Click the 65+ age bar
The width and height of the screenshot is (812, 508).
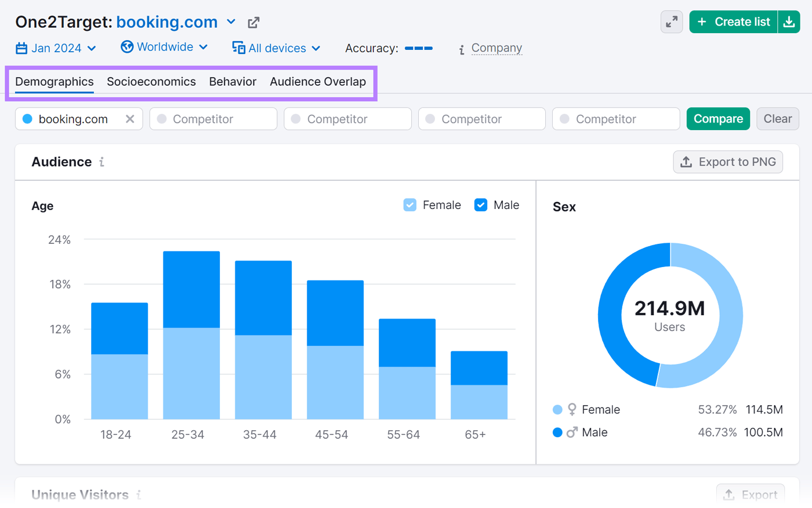point(479,385)
